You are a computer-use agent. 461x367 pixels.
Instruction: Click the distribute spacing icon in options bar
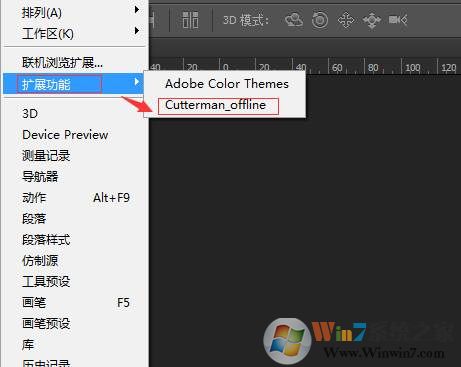click(x=191, y=20)
